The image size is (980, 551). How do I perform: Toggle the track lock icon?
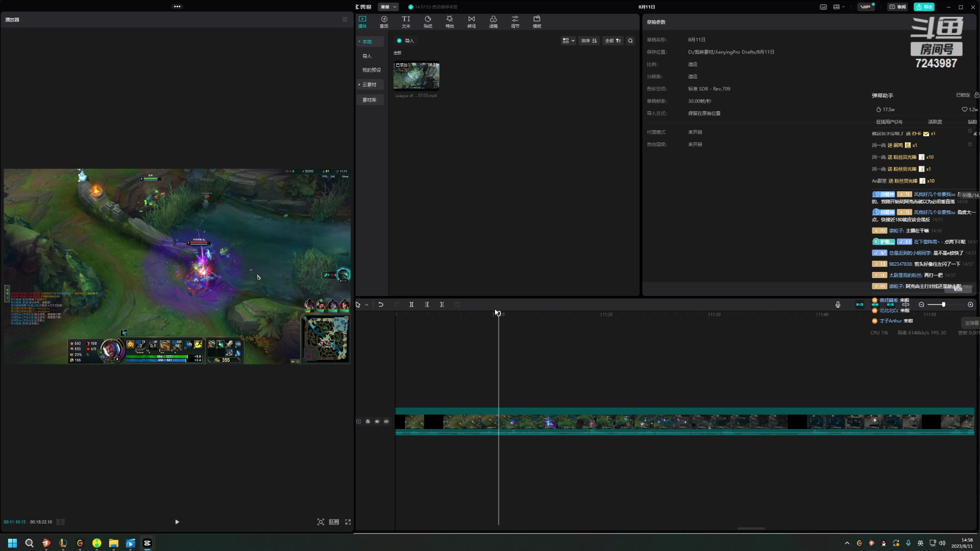[367, 421]
